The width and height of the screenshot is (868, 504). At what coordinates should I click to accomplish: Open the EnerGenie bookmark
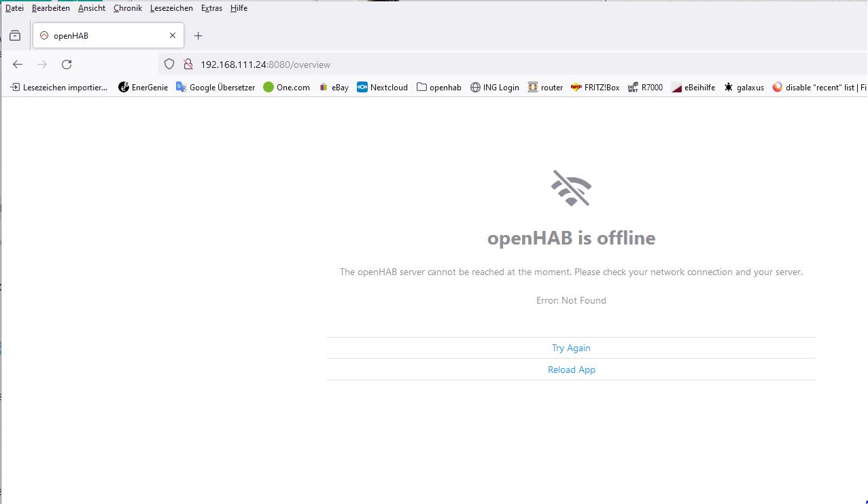point(143,87)
